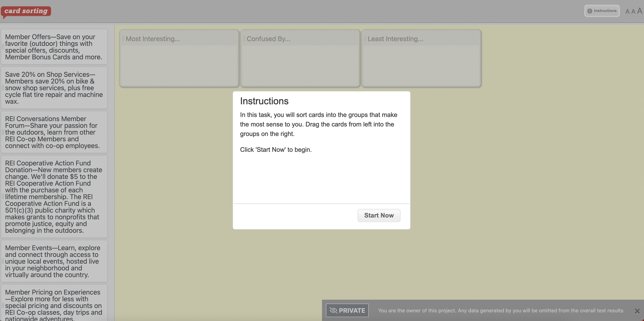
Task: Click the Start Now button
Action: coord(379,215)
